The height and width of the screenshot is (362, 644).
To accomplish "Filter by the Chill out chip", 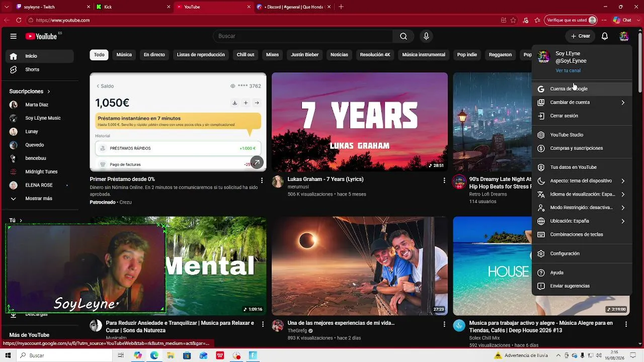I will (246, 55).
